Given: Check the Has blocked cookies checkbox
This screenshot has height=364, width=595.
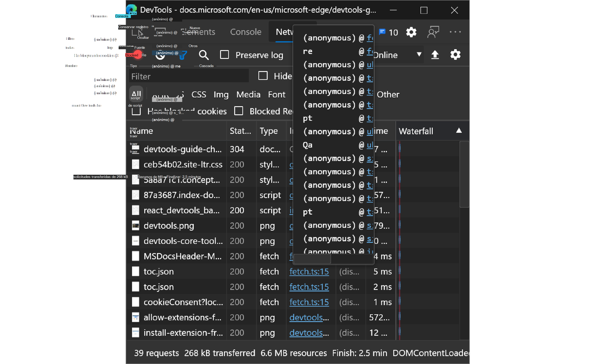Looking at the screenshot, I should coord(136,111).
